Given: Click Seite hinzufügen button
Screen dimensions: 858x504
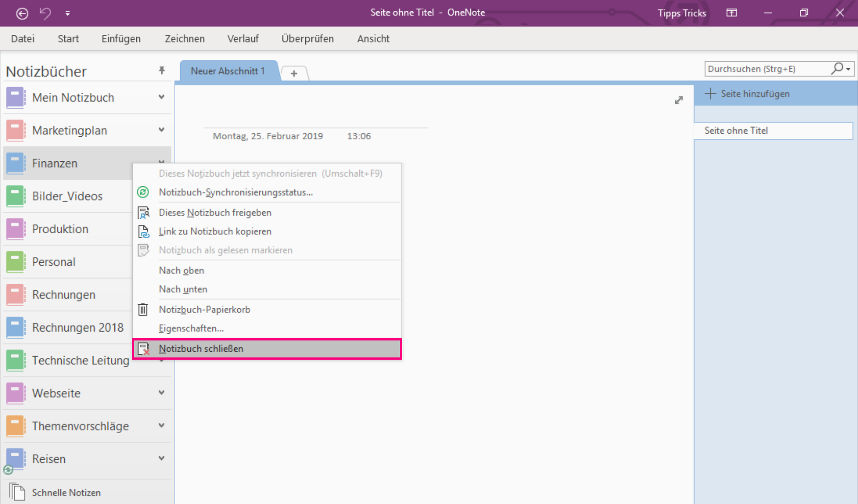Looking at the screenshot, I should 748,94.
